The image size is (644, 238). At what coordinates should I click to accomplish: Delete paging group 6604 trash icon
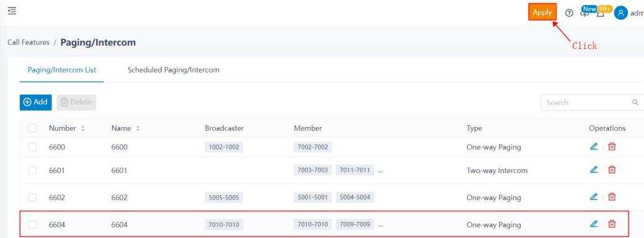coord(612,224)
